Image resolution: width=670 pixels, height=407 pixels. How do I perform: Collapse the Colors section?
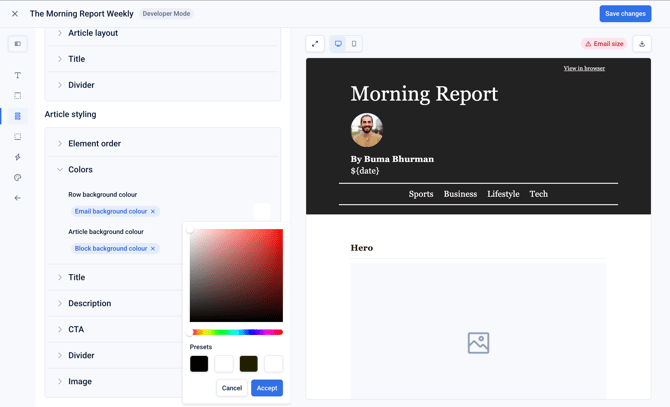(162, 170)
